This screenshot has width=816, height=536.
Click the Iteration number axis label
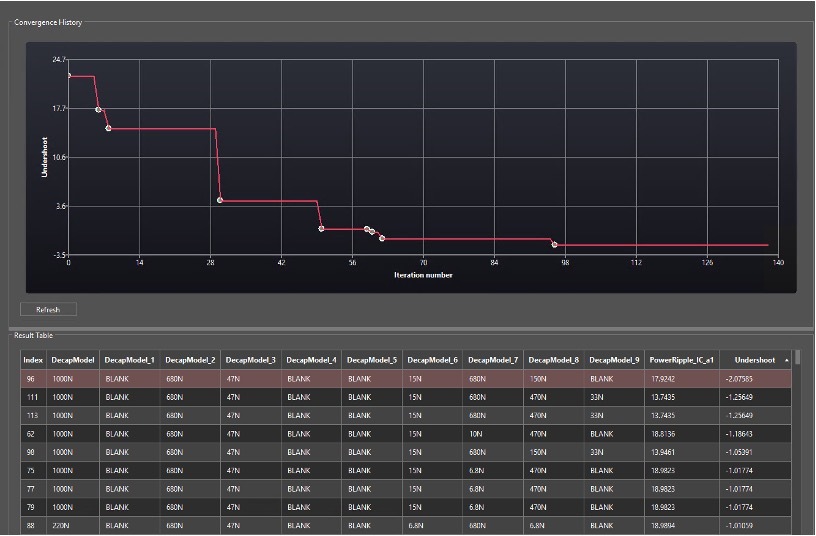point(423,275)
